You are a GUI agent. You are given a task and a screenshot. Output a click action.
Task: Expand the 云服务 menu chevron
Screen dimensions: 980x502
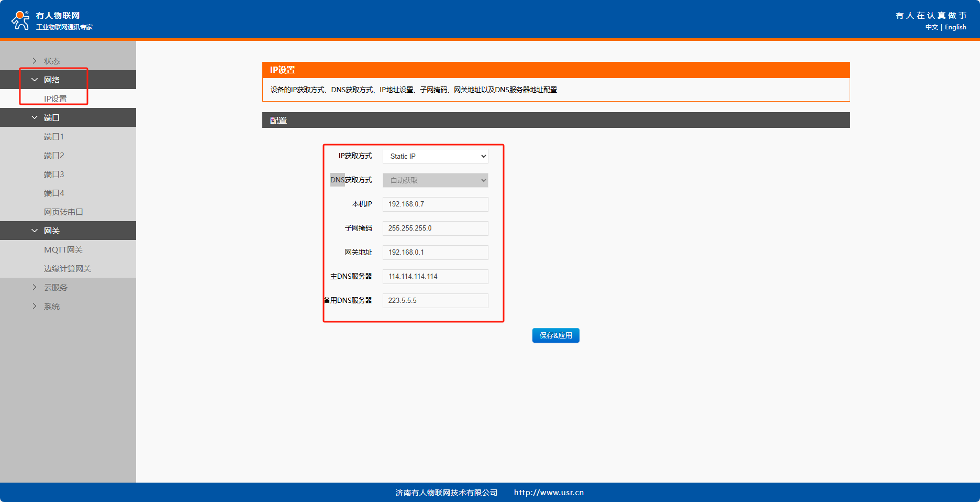(35, 287)
